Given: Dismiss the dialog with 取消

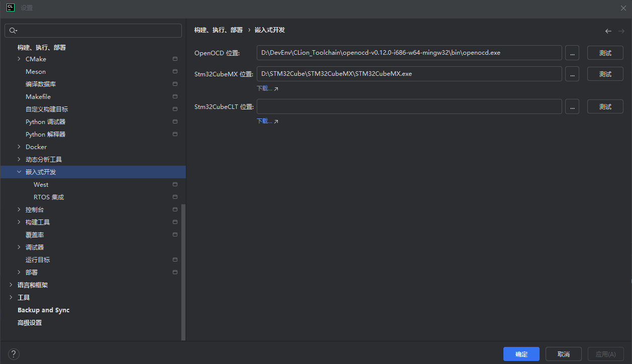Looking at the screenshot, I should [x=564, y=354].
